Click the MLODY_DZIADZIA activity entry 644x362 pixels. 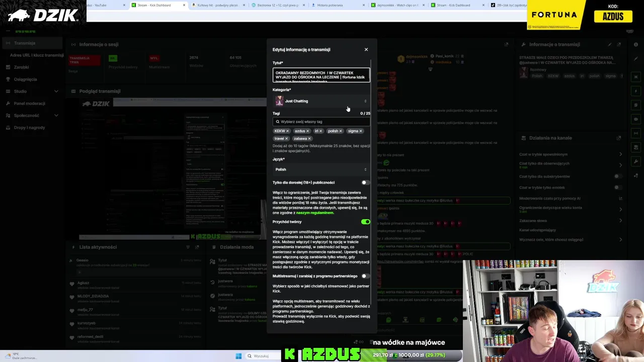135,299
